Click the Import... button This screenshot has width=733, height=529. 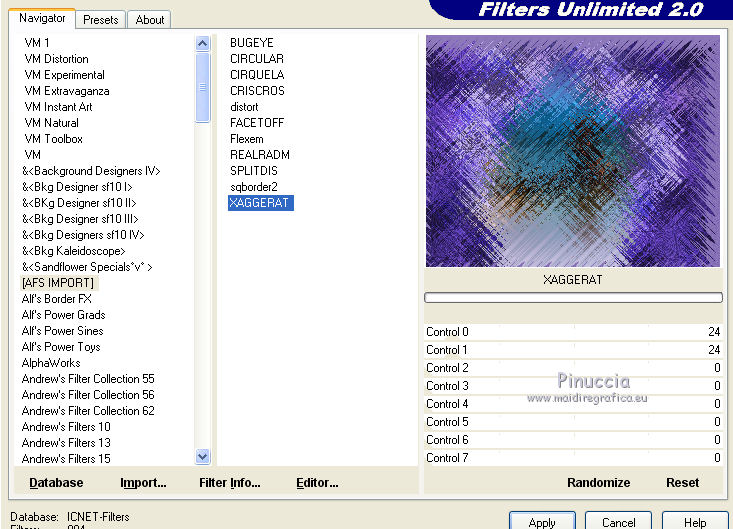point(143,483)
